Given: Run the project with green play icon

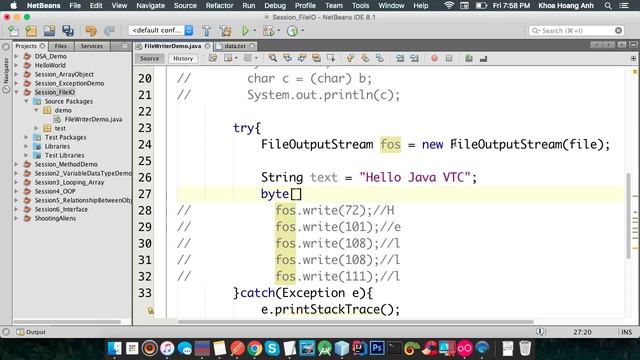Looking at the screenshot, I should [x=245, y=31].
